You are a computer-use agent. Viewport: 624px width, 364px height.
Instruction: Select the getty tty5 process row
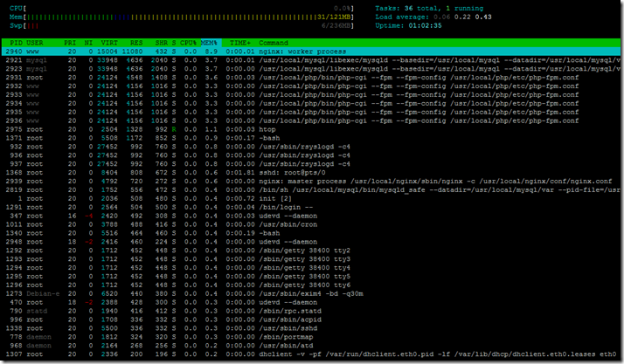pos(311,277)
